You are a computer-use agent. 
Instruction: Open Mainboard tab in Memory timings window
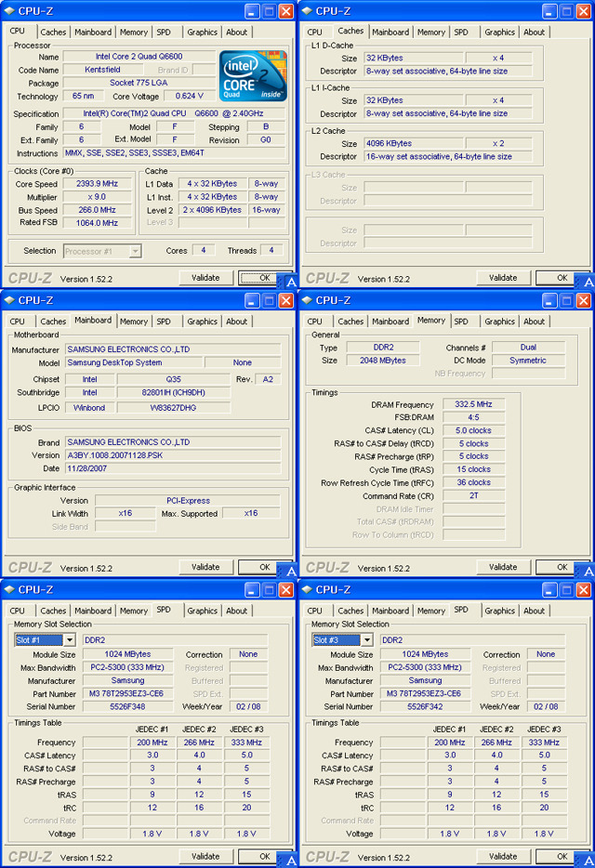tap(390, 321)
